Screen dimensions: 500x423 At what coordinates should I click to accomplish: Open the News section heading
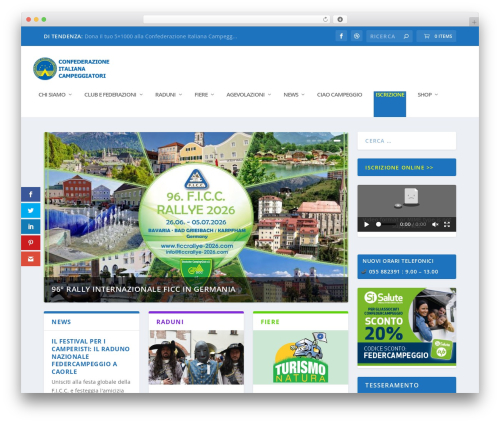61,322
